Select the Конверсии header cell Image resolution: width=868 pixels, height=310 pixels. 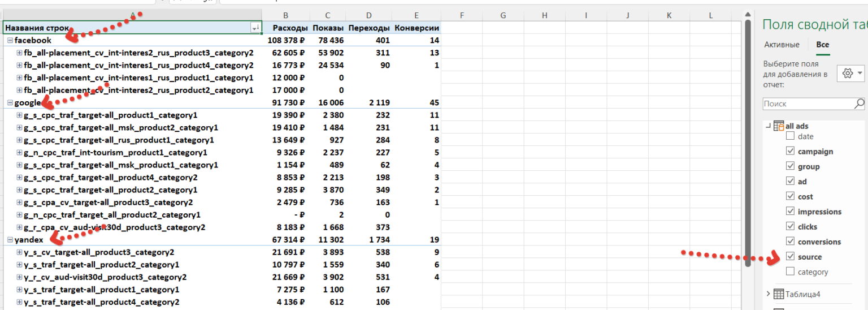(x=416, y=28)
